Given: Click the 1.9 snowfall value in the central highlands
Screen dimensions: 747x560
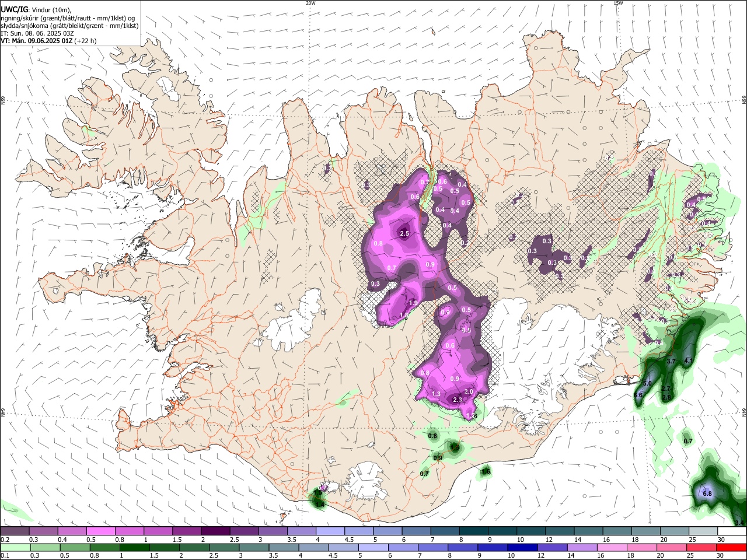Looking at the screenshot, I should click(x=413, y=303).
